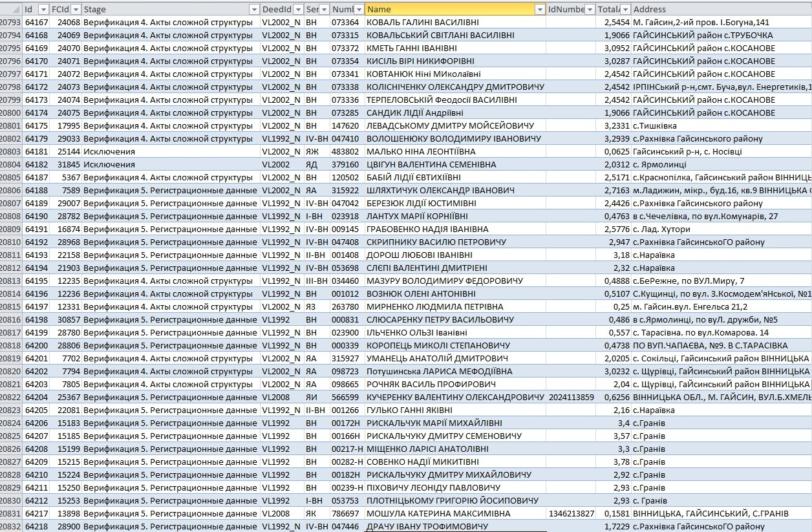Click the name cell КОВАЛЬ ГАЛИНІ ВАСИЛІВНІ
Image resolution: width=812 pixels, height=532 pixels.
pyautogui.click(x=456, y=23)
